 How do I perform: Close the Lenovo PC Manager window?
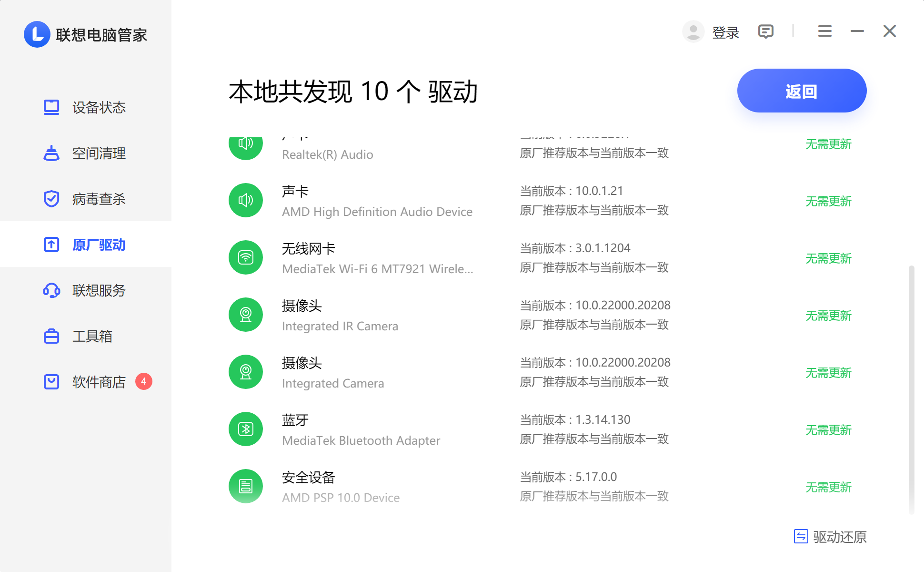coord(890,31)
